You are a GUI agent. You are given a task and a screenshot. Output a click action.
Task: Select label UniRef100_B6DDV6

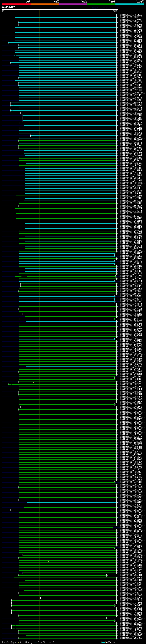[x=131, y=404]
